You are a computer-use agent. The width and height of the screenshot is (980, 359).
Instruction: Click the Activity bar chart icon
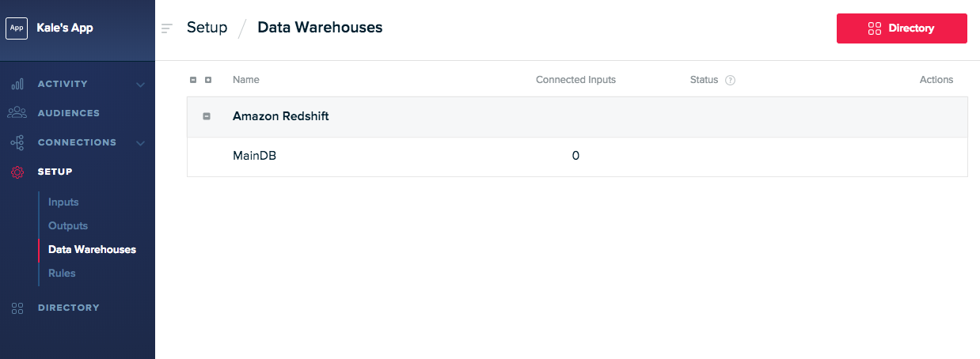click(17, 84)
